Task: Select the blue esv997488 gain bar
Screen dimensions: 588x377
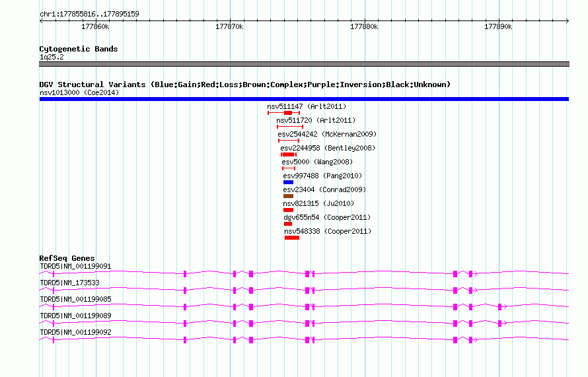Action: [x=288, y=182]
